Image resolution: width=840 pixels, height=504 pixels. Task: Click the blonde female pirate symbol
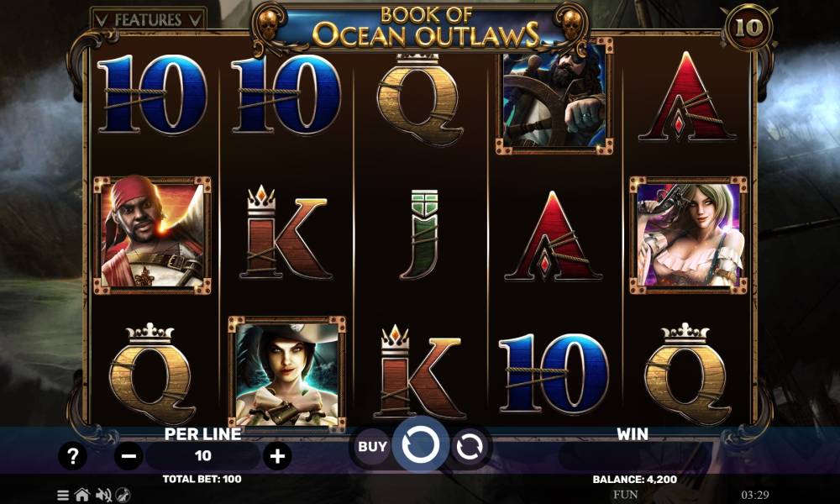[x=688, y=235]
